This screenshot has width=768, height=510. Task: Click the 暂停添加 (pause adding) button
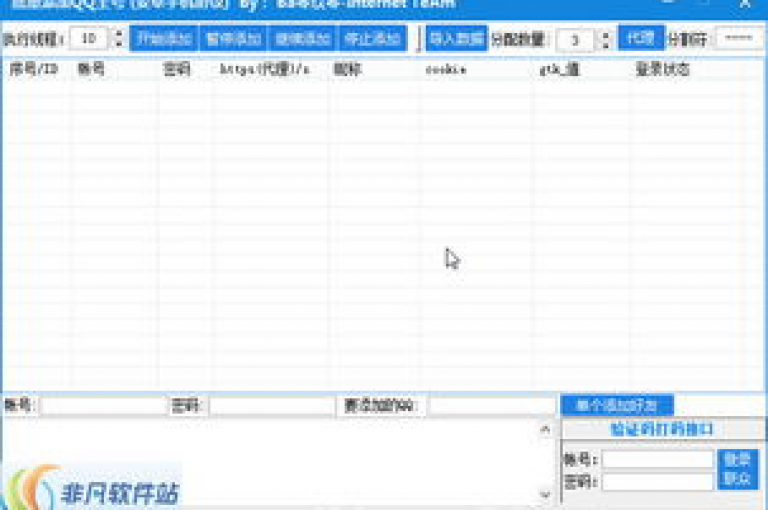(x=234, y=38)
